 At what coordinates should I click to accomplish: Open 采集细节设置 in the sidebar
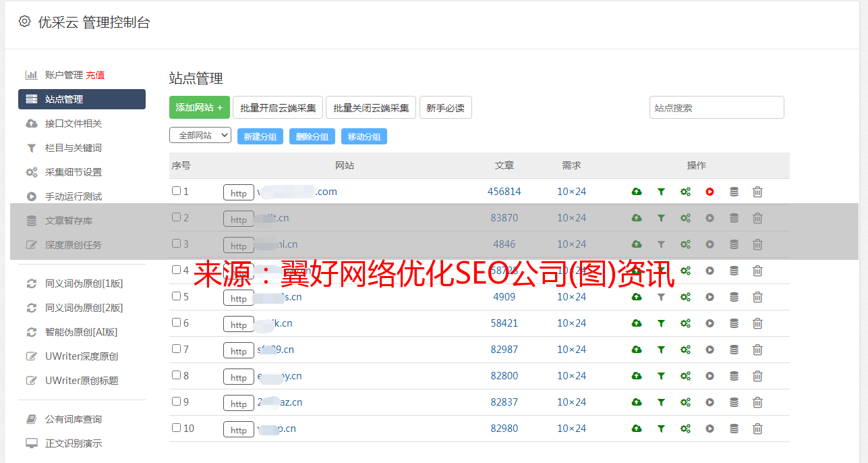(74, 172)
